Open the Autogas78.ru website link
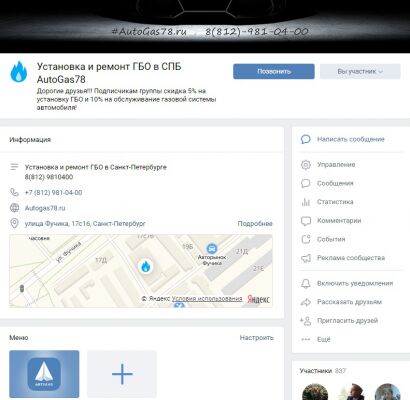410x400 pixels. point(45,208)
